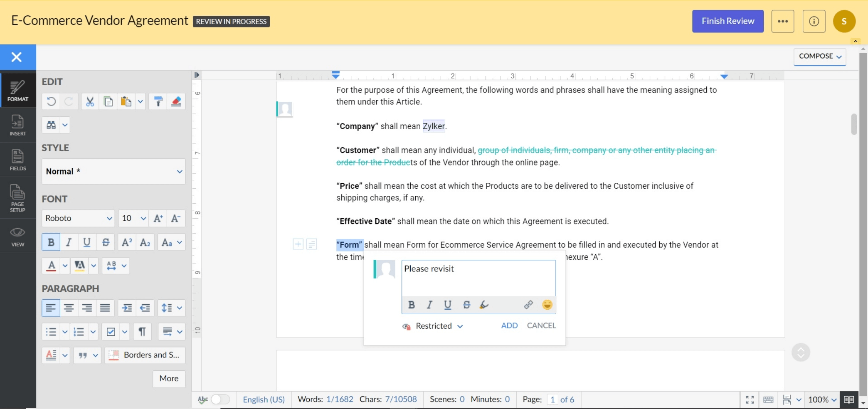Screen dimensions: 868x409
Task: Click the Format Painter icon
Action: 158,101
